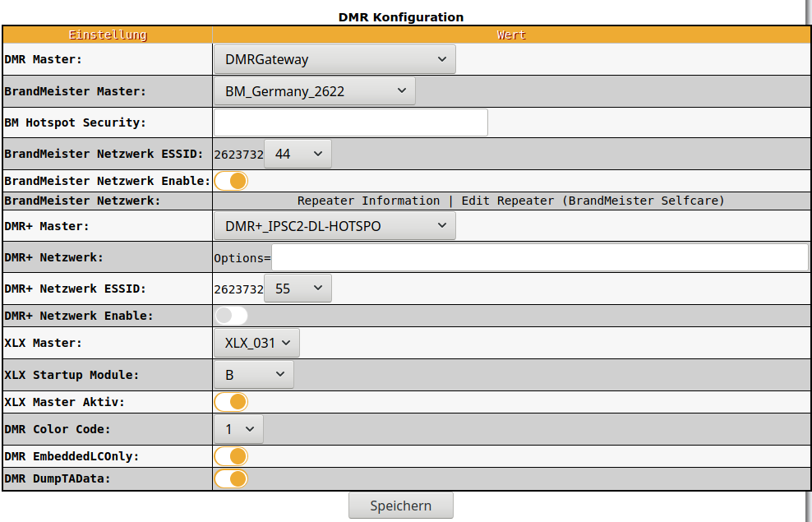This screenshot has width=812, height=522.
Task: Click the XLX Startup Module: label
Action: click(72, 374)
